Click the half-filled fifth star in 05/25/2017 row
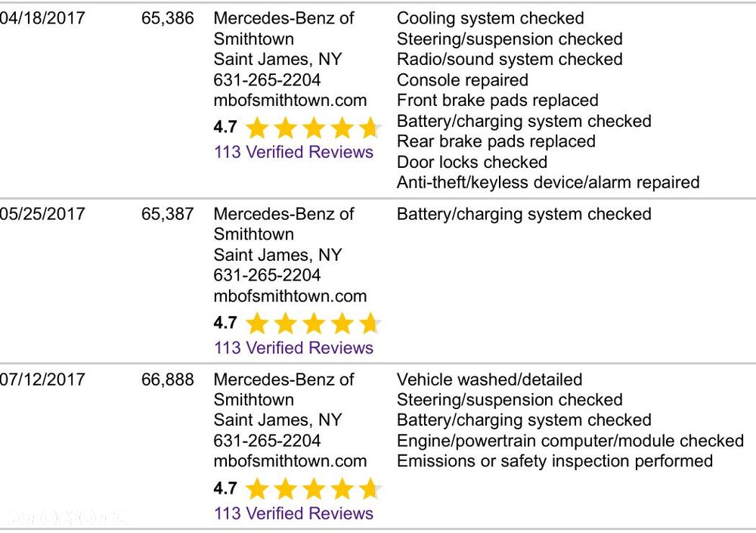The height and width of the screenshot is (533, 756). pyautogui.click(x=370, y=323)
